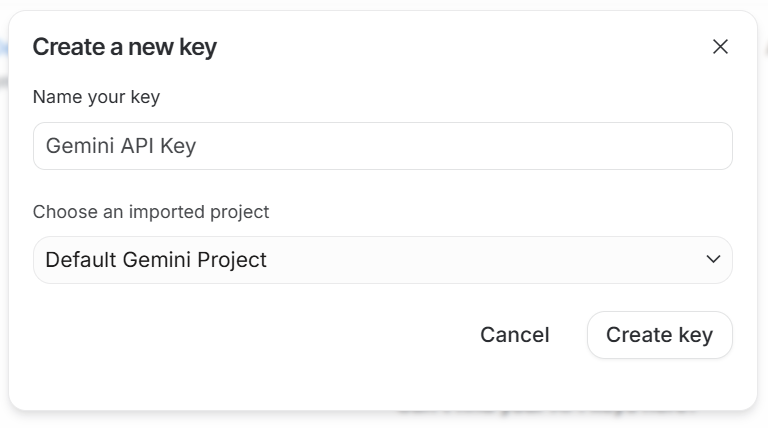Close the Create a new key dialog
768x428 pixels.
click(x=720, y=47)
